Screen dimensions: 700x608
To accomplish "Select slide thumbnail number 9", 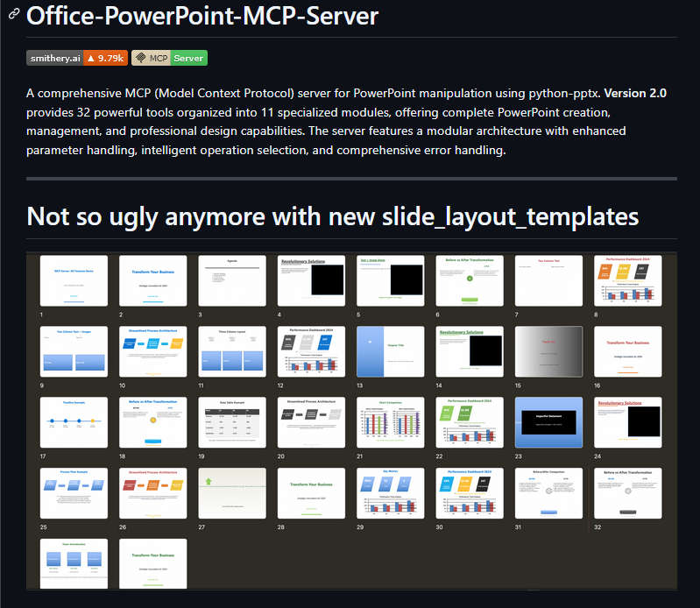I will (74, 352).
